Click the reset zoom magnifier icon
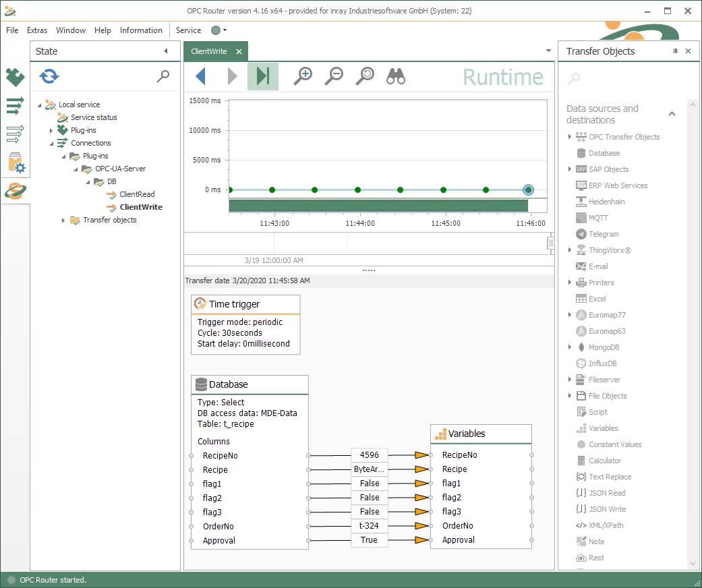Image resolution: width=702 pixels, height=588 pixels. coord(365,76)
